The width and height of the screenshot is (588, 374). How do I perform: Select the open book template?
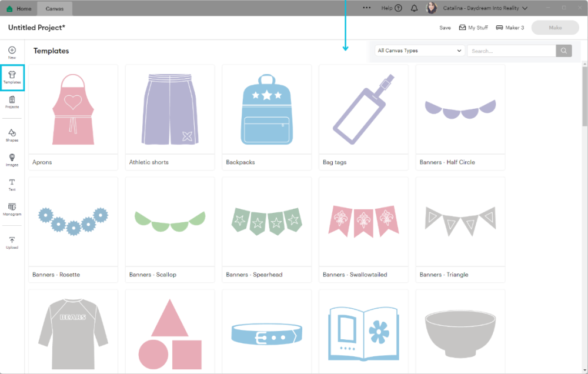tap(363, 332)
